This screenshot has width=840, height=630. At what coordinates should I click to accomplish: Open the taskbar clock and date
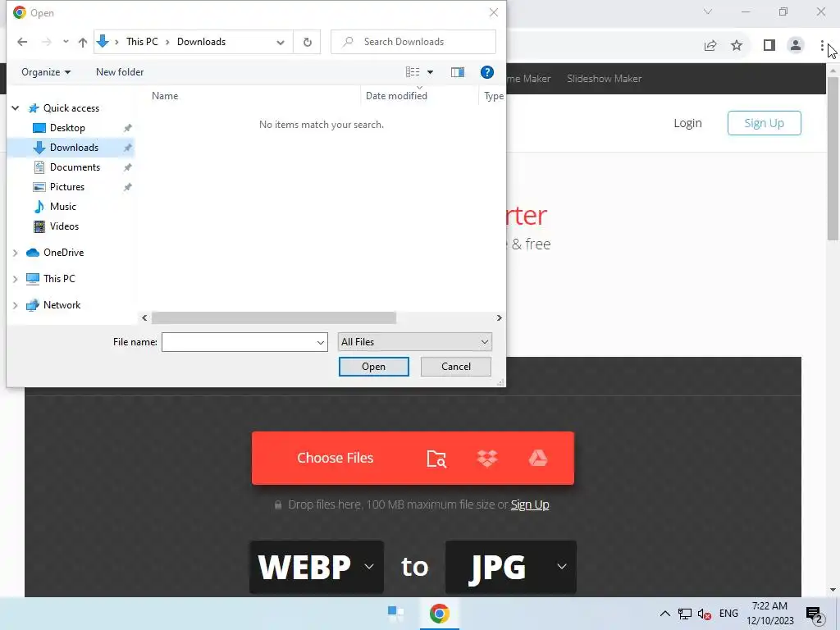pyautogui.click(x=769, y=614)
